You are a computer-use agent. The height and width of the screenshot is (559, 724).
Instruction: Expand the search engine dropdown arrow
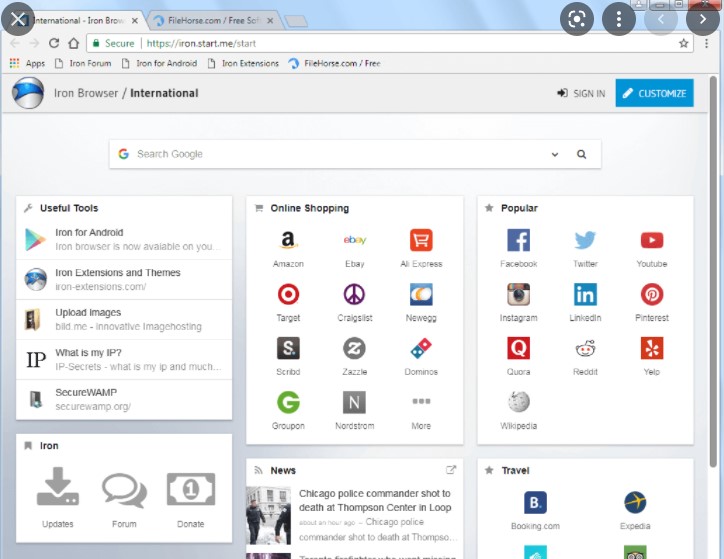555,155
